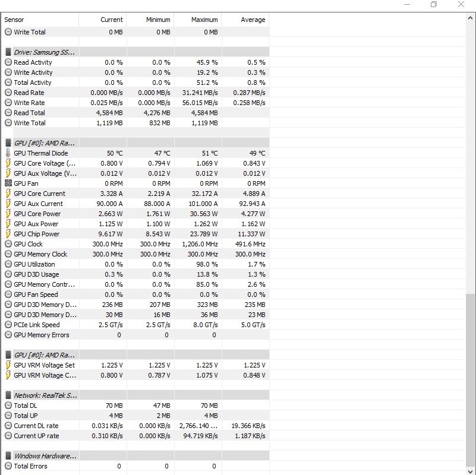Select the Network: RealTek S... group row

(x=135, y=395)
